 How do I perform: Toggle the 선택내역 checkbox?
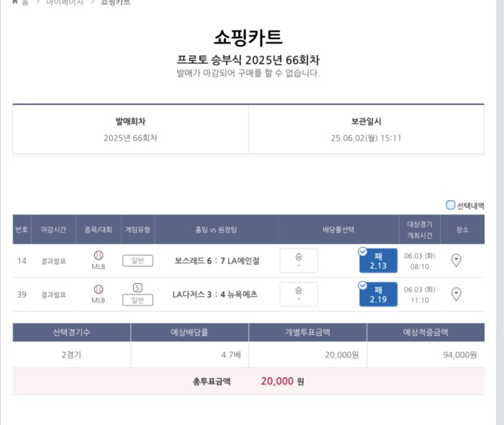click(450, 205)
